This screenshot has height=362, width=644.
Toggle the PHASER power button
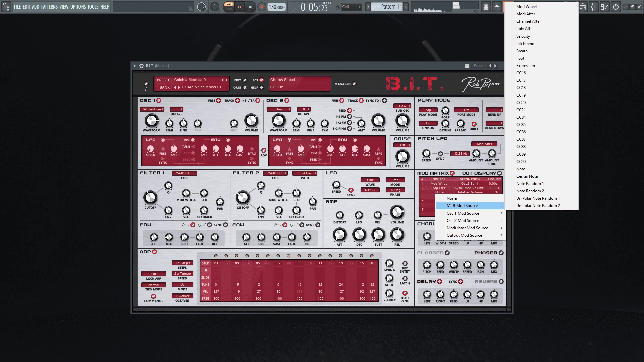click(501, 253)
